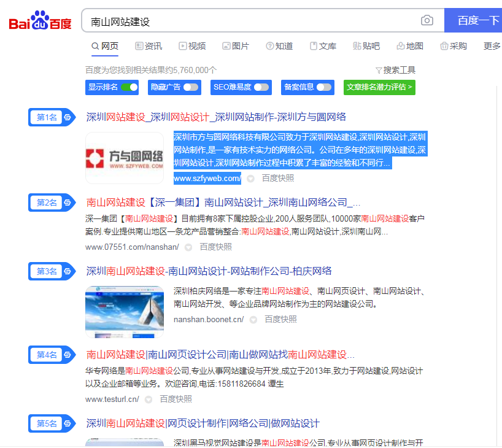Click 文章排名潜力评估 green button

[379, 87]
